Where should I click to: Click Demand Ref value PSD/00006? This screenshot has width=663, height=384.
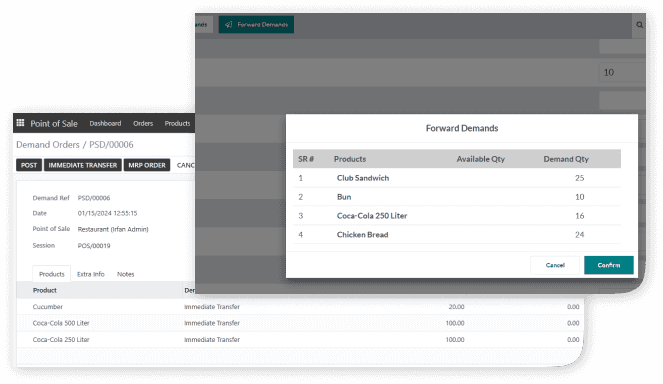pyautogui.click(x=94, y=198)
